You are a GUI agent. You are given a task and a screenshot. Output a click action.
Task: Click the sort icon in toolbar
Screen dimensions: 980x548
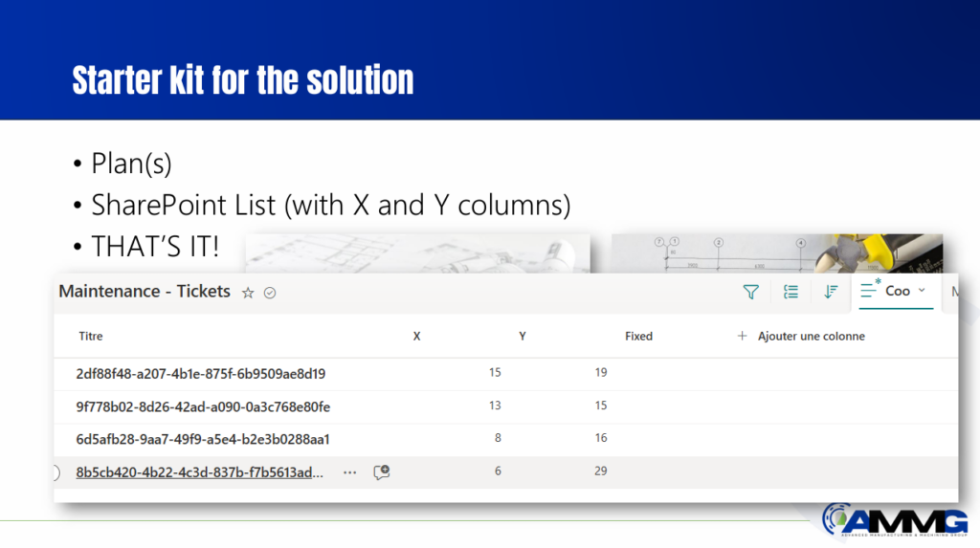pyautogui.click(x=831, y=292)
